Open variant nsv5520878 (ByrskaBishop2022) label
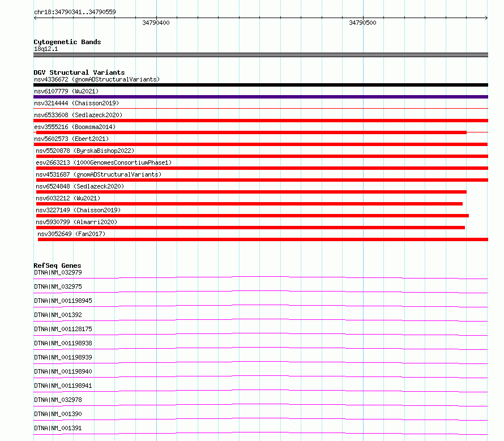Image resolution: width=504 pixels, height=441 pixels. (85, 151)
